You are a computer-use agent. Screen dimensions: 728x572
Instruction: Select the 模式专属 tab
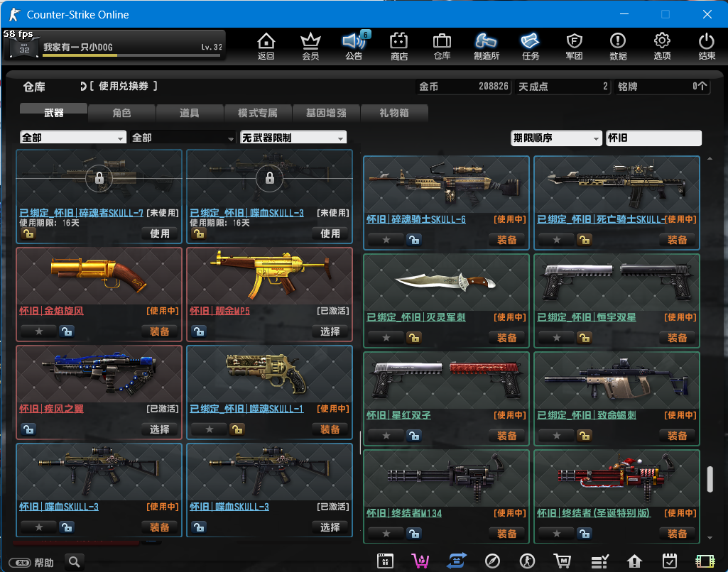[258, 112]
